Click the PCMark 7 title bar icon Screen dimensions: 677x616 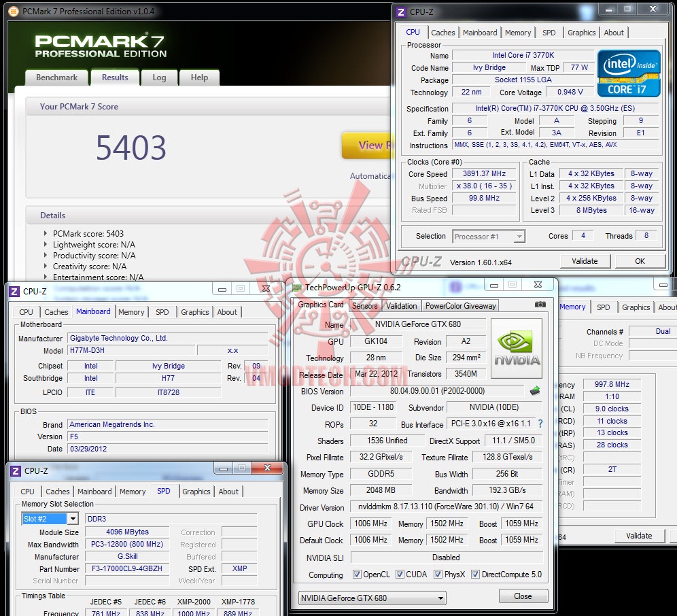pyautogui.click(x=14, y=12)
